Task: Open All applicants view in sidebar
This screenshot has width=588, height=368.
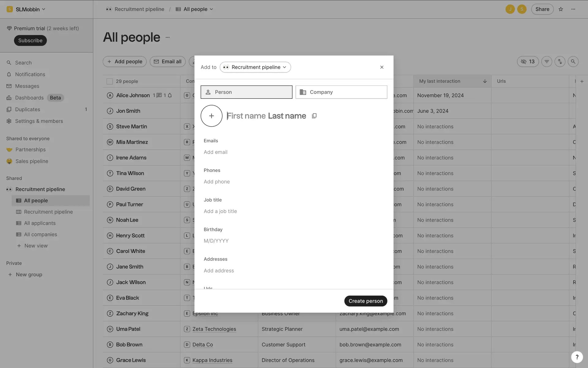Action: pyautogui.click(x=40, y=223)
